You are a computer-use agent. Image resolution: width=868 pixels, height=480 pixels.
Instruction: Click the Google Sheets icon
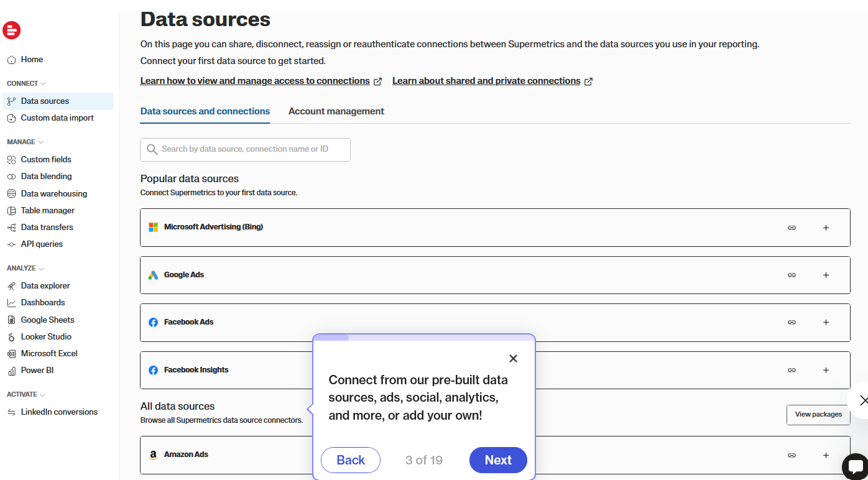pyautogui.click(x=11, y=320)
